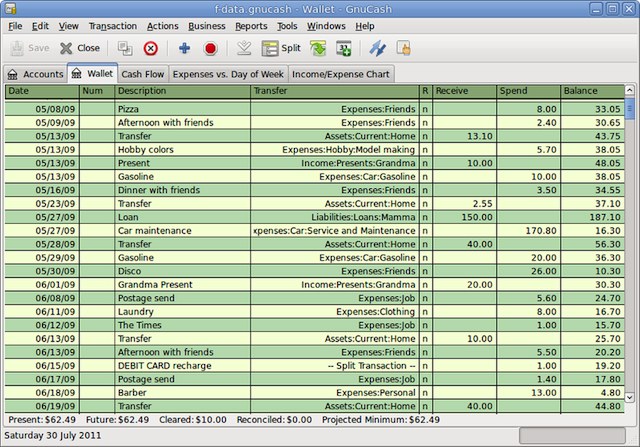Click the blue plus Enter transaction icon
The height and width of the screenshot is (447, 640).
(184, 48)
